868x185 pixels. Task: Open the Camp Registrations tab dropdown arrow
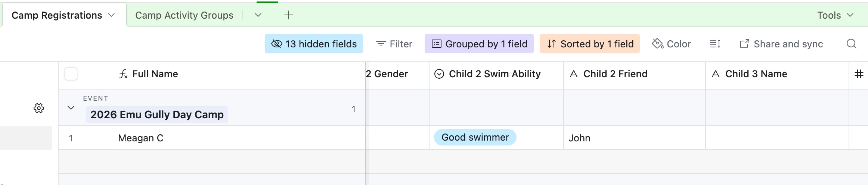(111, 15)
